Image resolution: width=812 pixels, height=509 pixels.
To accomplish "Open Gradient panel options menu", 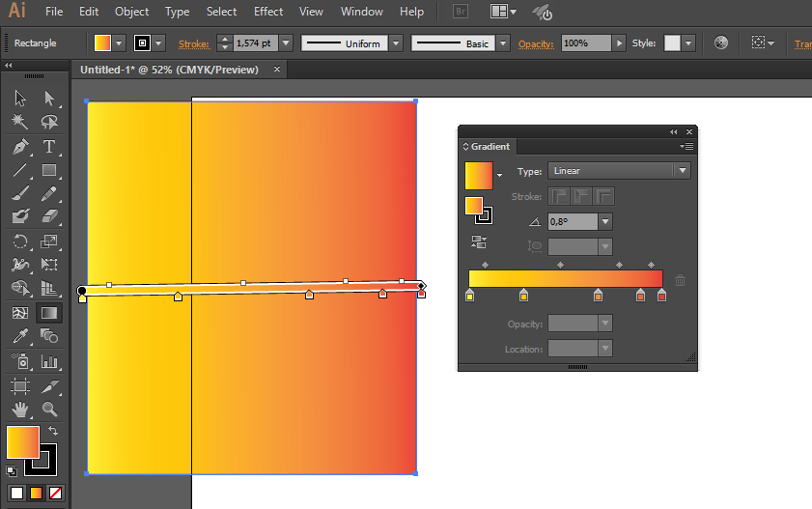I will tap(686, 147).
